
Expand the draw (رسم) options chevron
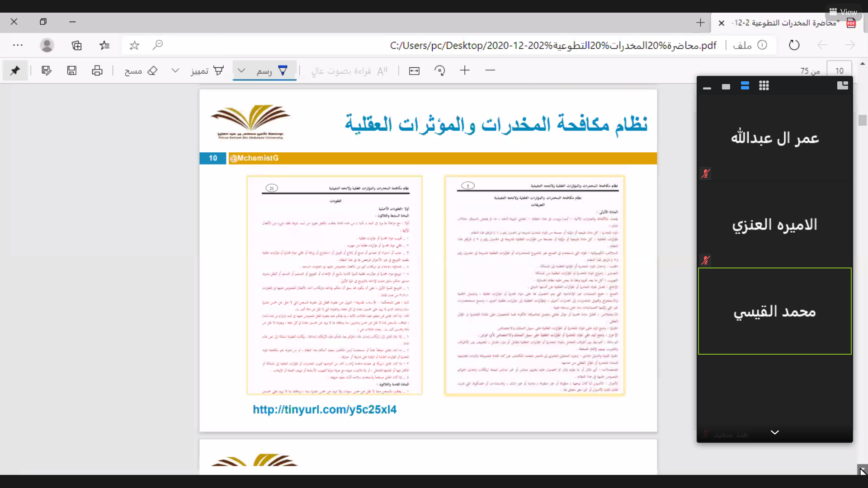click(x=241, y=70)
